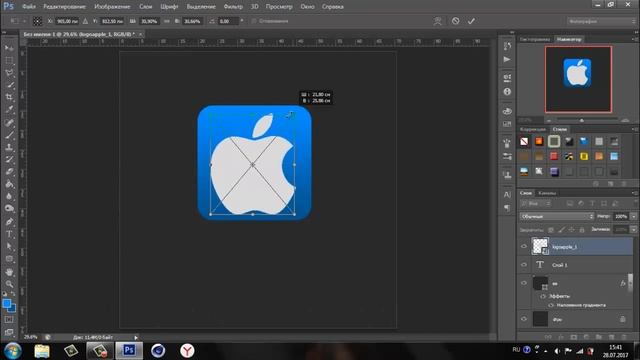Open the workspace switcher dropdown
The image size is (640, 360).
602,21
